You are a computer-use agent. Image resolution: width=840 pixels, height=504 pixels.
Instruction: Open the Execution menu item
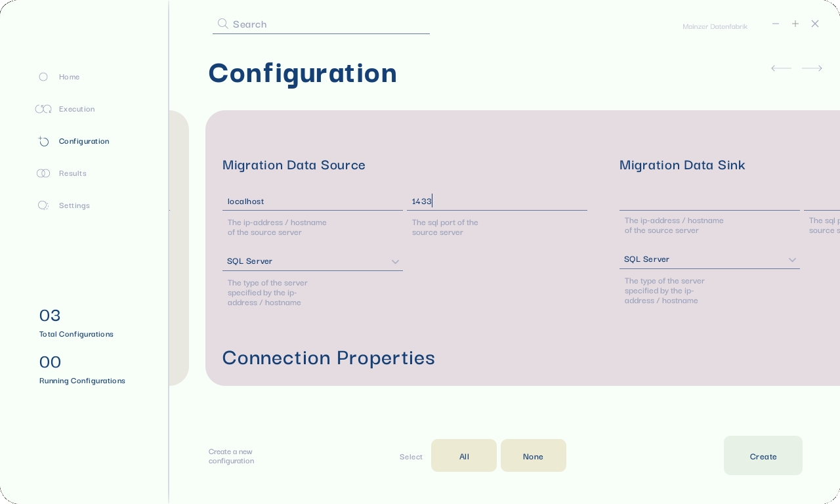point(77,109)
